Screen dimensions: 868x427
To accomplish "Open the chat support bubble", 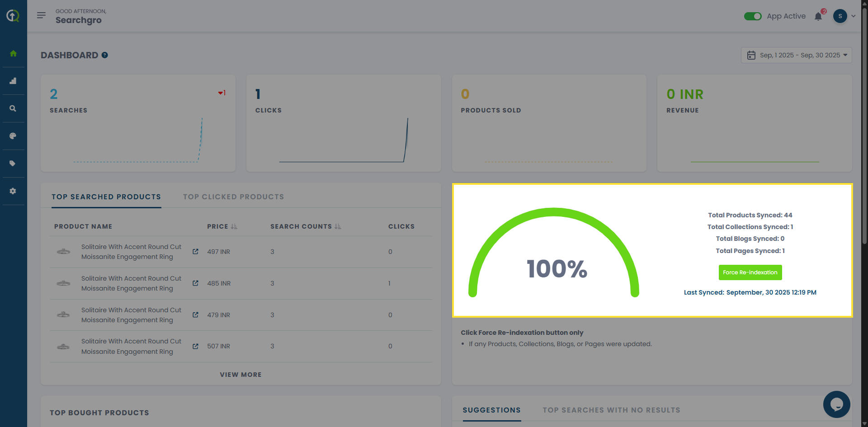I will pyautogui.click(x=836, y=404).
